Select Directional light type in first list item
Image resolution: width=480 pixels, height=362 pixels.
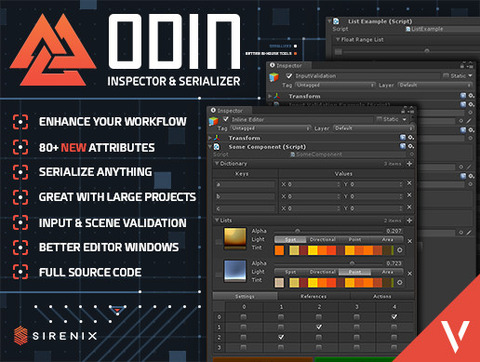(x=322, y=240)
